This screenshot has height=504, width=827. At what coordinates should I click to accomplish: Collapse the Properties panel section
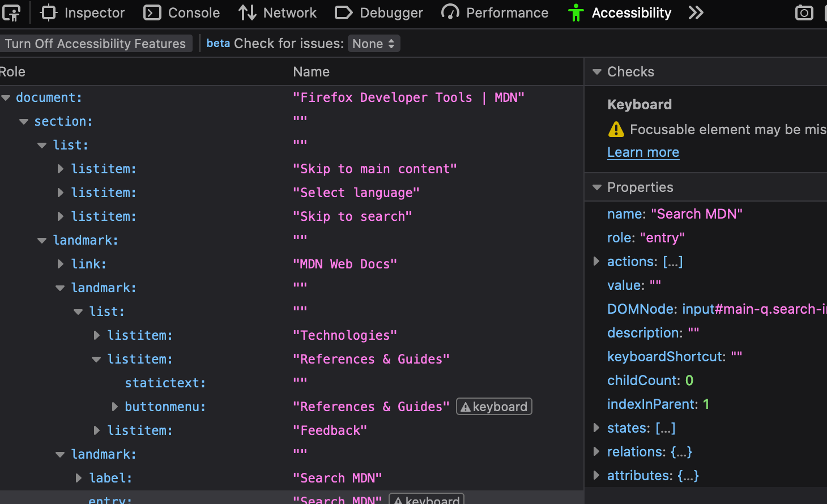596,187
